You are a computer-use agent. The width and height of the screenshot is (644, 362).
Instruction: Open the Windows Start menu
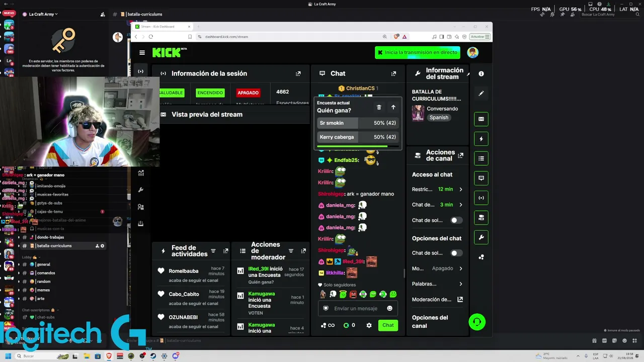pos(8,356)
